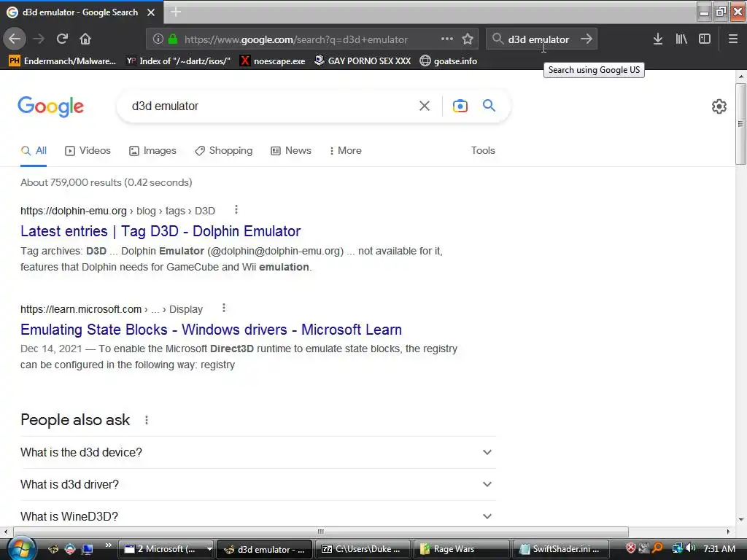The height and width of the screenshot is (560, 747).
Task: Expand the taskbar Microsoft group dropdown arrow
Action: pyautogui.click(x=209, y=549)
